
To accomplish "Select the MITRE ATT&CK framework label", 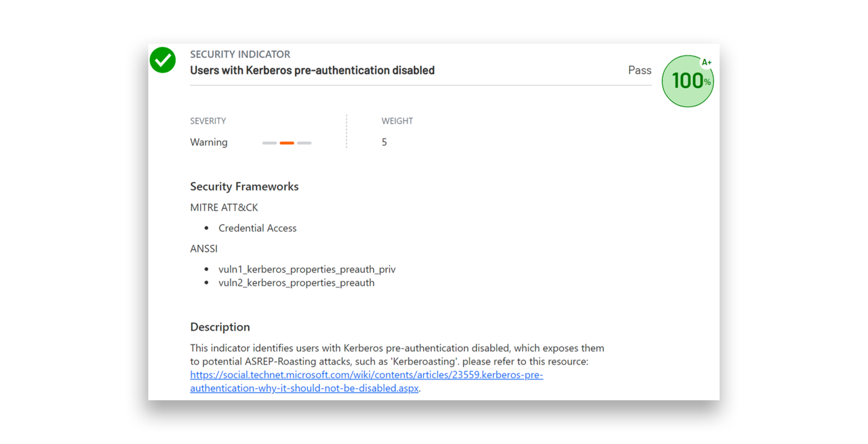I will [224, 208].
